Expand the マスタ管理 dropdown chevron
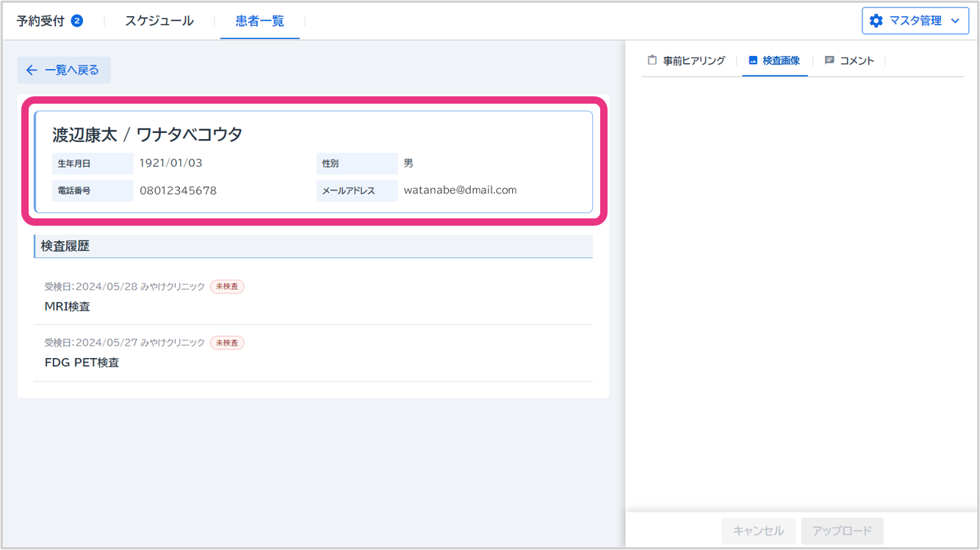 (955, 21)
